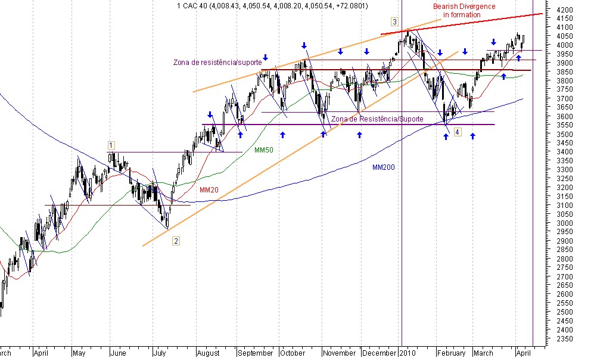
Task: Click the June label on time axis
Action: [x=119, y=353]
